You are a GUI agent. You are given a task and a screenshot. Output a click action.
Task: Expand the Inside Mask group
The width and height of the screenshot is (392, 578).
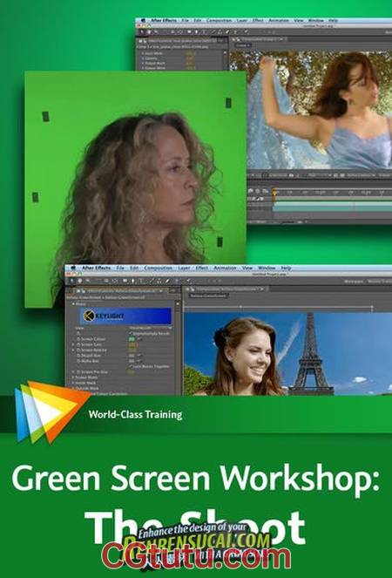[73, 383]
